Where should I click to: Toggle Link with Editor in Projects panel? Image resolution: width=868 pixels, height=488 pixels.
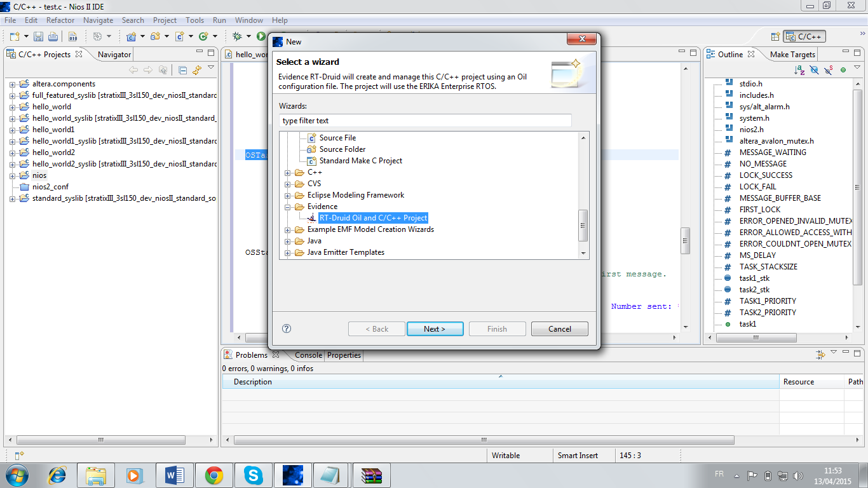[197, 70]
